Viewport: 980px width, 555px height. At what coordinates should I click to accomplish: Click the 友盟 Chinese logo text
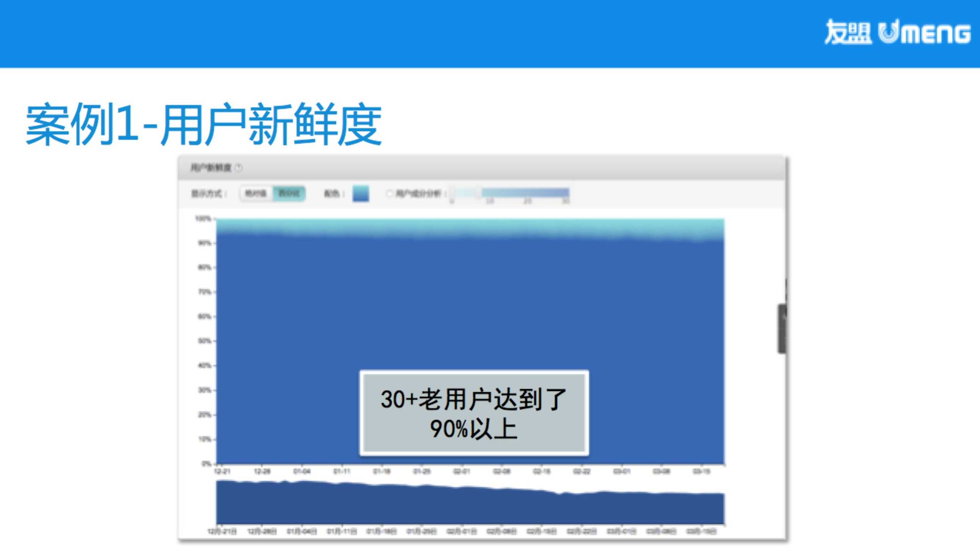[848, 32]
